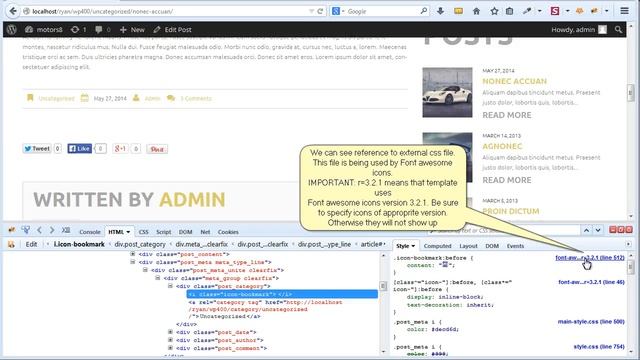Switch to the Net tab
Image resolution: width=640 pixels, height=360 pixels.
[x=205, y=232]
